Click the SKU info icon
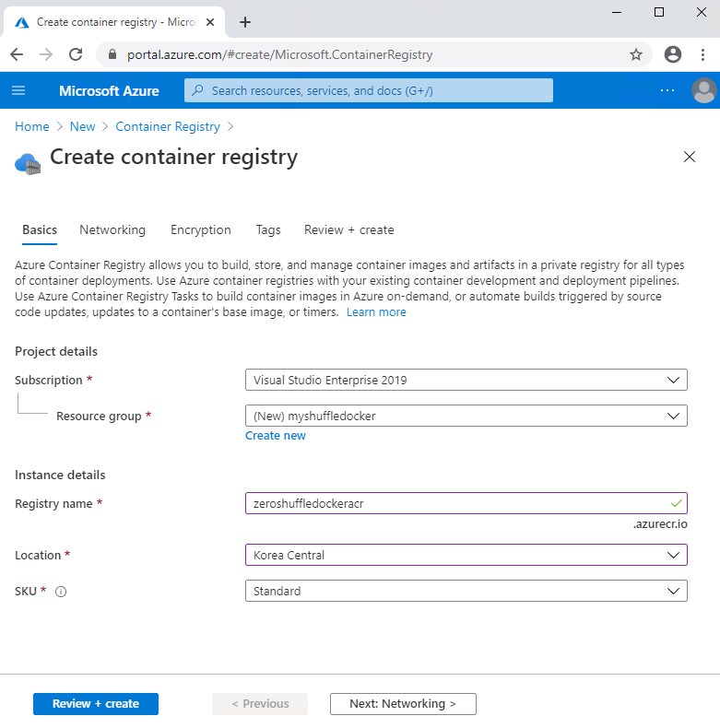 61,592
